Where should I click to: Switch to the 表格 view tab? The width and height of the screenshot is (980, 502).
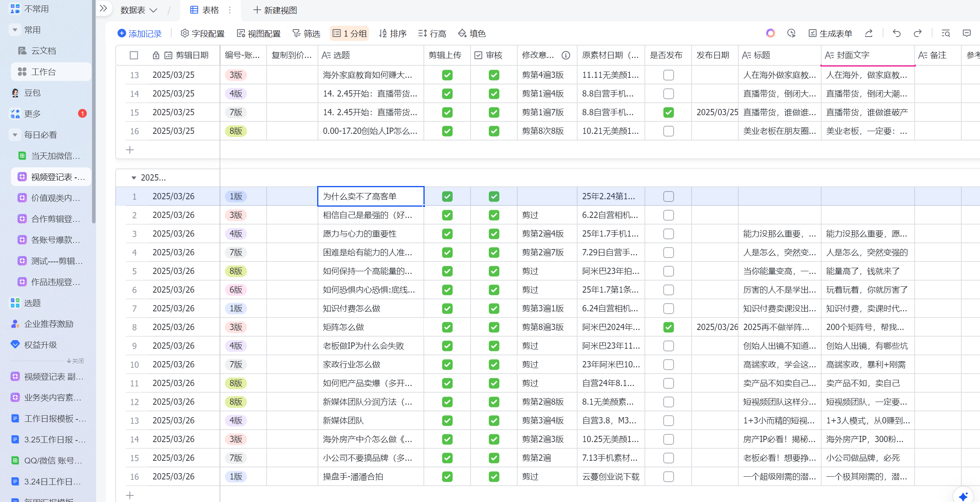pos(205,10)
